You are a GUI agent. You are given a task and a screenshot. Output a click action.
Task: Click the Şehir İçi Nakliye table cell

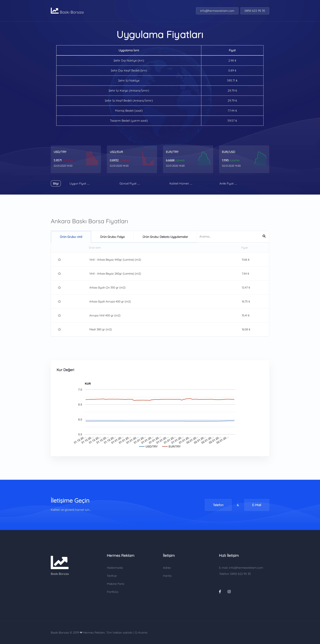click(x=129, y=81)
